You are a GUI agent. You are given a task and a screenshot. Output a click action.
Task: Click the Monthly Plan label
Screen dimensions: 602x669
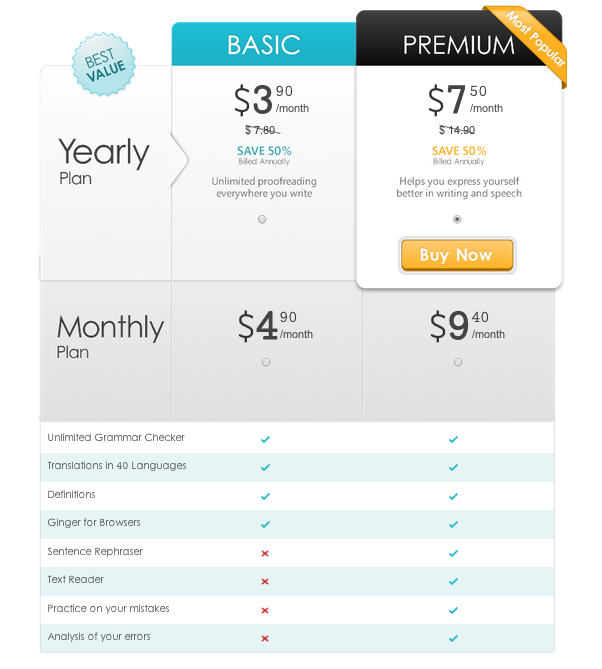tap(110, 336)
